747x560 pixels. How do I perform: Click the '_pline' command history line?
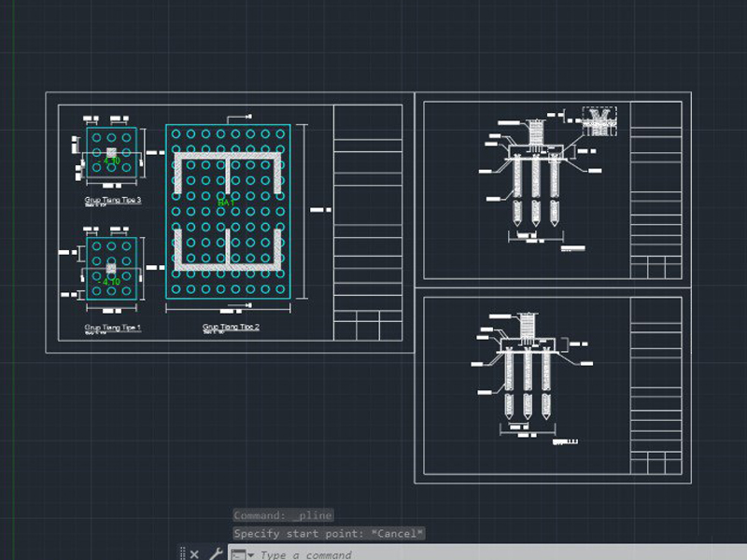coord(283,515)
